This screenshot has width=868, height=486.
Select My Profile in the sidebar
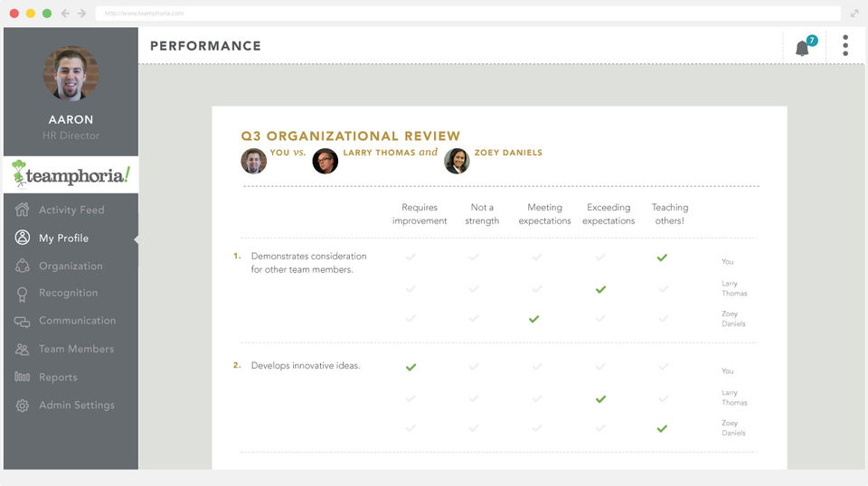click(x=63, y=238)
